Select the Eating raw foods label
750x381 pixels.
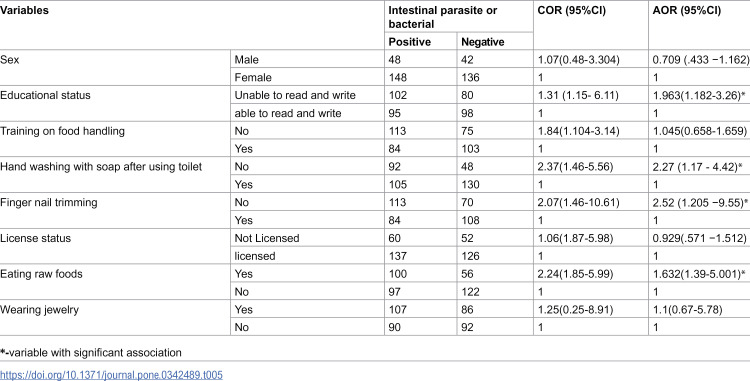[x=41, y=274]
